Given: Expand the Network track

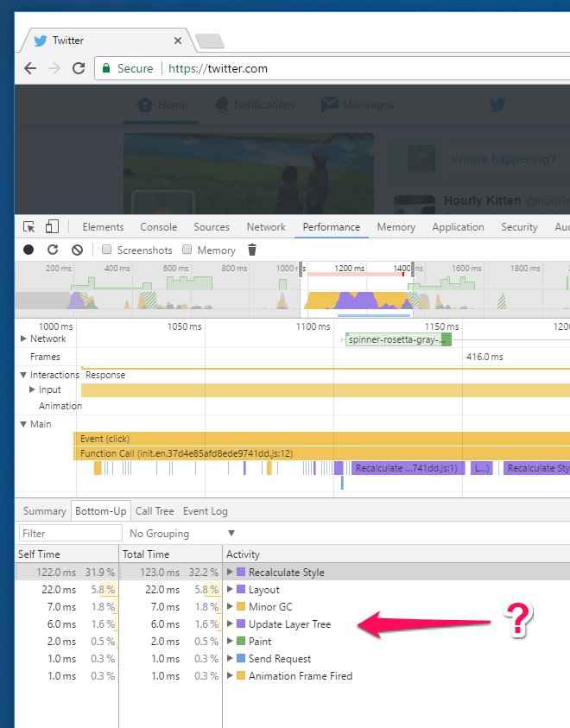Looking at the screenshot, I should click(23, 339).
